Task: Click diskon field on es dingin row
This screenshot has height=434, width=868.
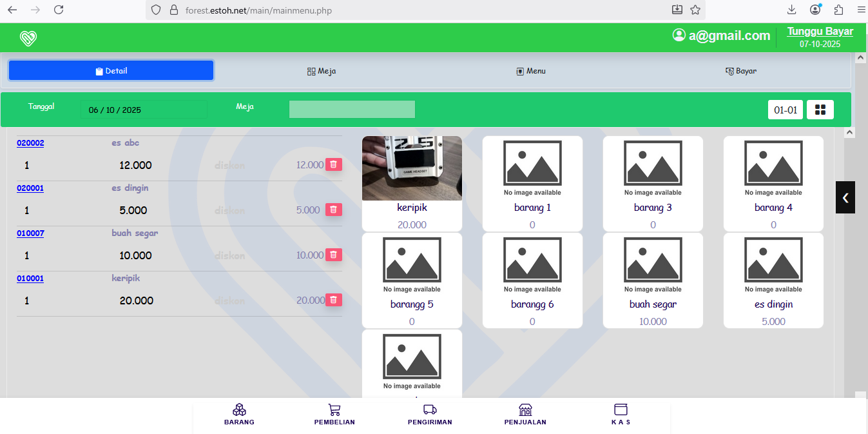Action: pos(230,210)
